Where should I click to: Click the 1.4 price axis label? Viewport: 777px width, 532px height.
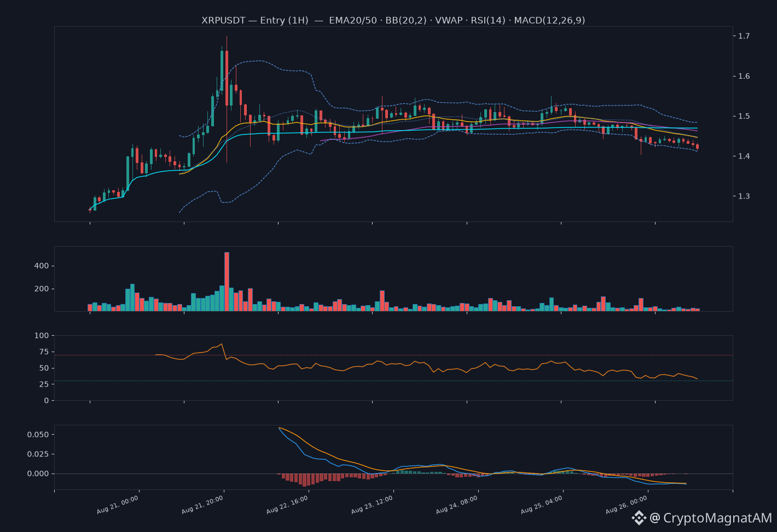click(x=744, y=156)
